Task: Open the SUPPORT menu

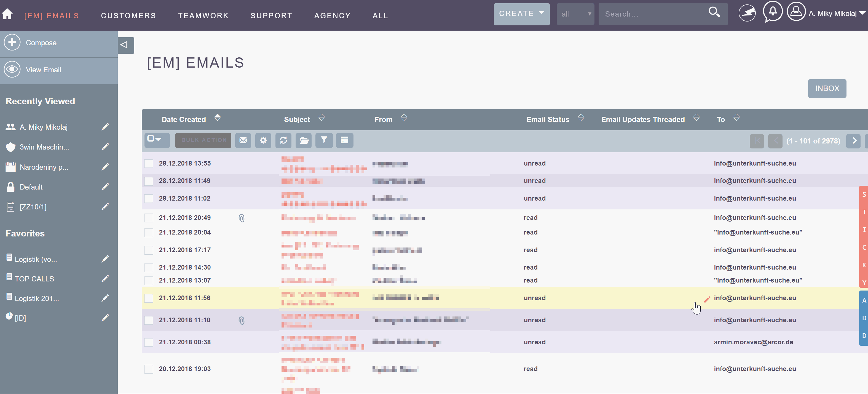Action: [271, 15]
